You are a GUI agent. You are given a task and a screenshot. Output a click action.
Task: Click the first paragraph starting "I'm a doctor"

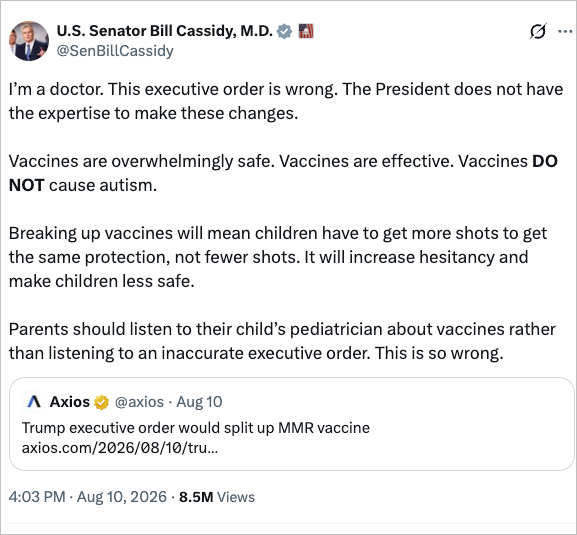pos(286,101)
